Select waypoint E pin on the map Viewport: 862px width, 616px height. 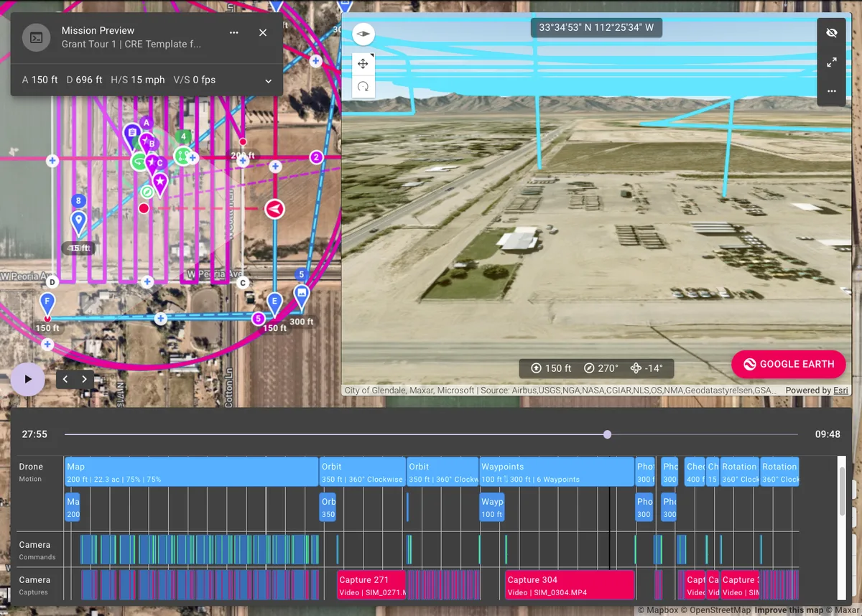[x=274, y=304]
